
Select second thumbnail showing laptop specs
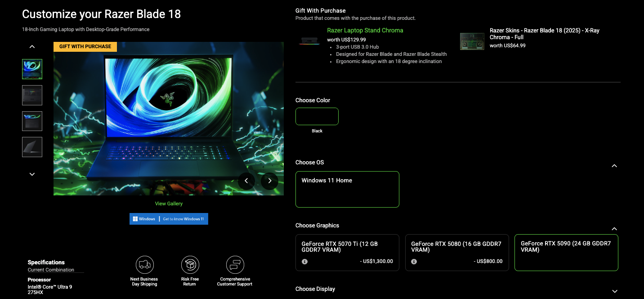32,95
